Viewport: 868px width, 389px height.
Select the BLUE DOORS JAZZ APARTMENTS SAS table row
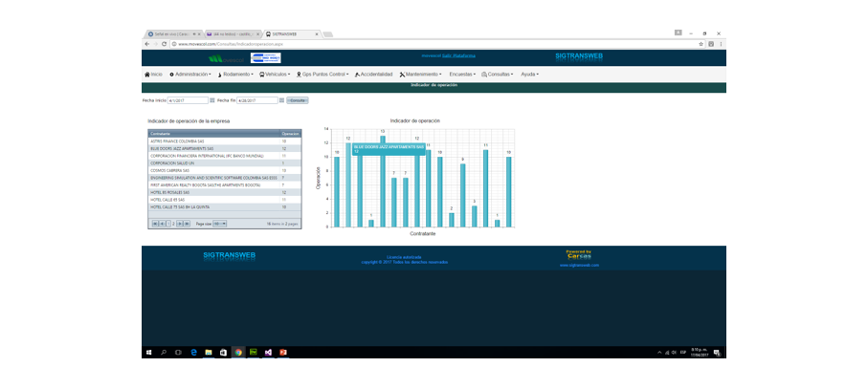(225, 149)
